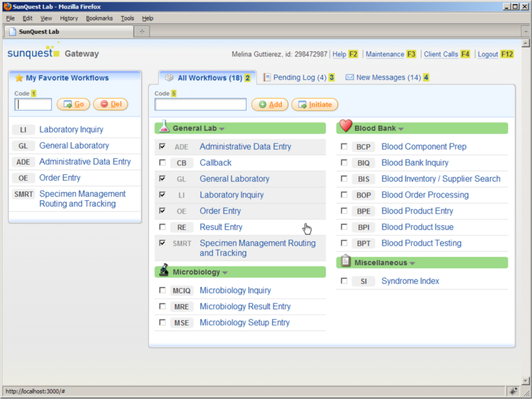Click the Pending Log document icon
The height and width of the screenshot is (399, 532).
click(267, 77)
